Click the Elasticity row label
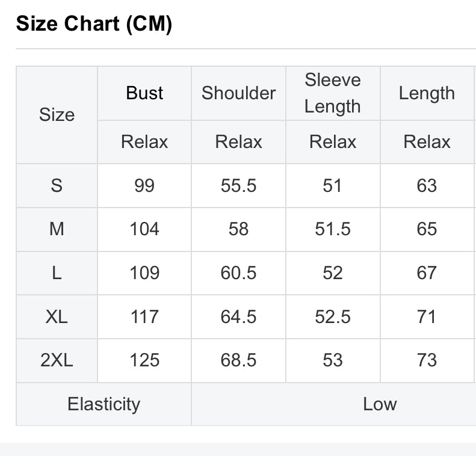Viewport: 476px width, 456px height. [x=104, y=404]
